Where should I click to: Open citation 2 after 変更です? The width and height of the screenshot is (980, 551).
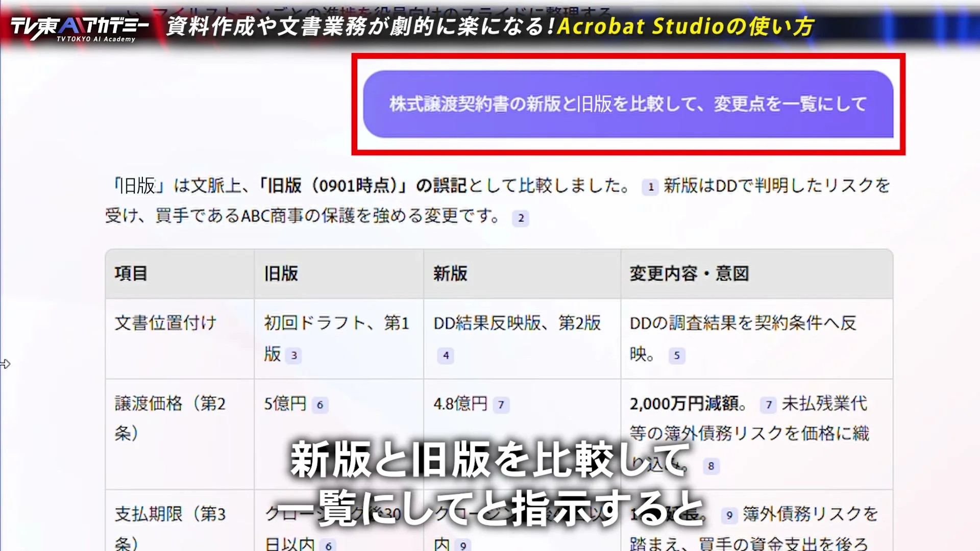[x=521, y=218]
